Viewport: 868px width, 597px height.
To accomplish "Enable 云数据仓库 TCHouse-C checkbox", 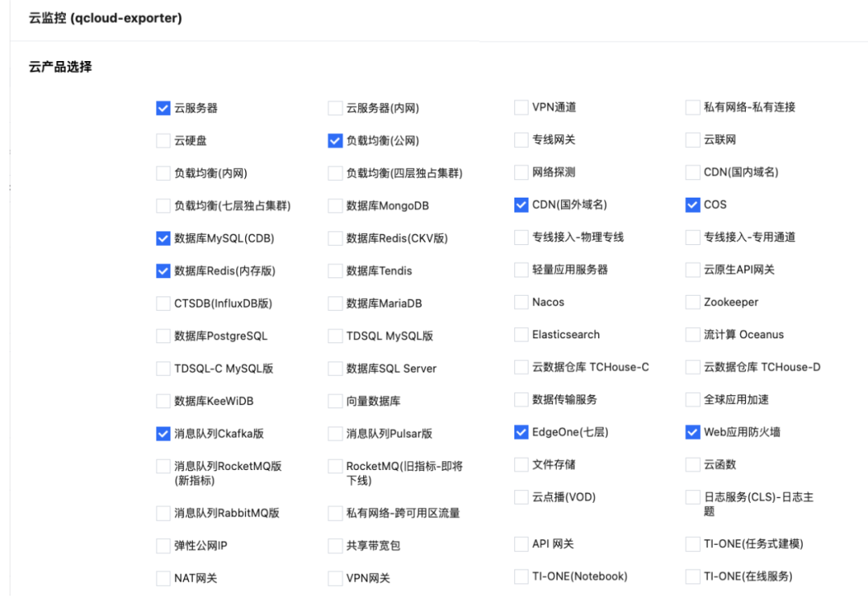I will pos(521,367).
